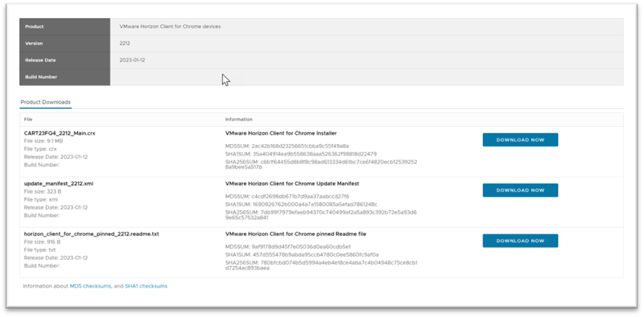Download the CART23FQ4_2212_Main.crx installer
Image resolution: width=644 pixels, height=317 pixels.
coord(520,140)
